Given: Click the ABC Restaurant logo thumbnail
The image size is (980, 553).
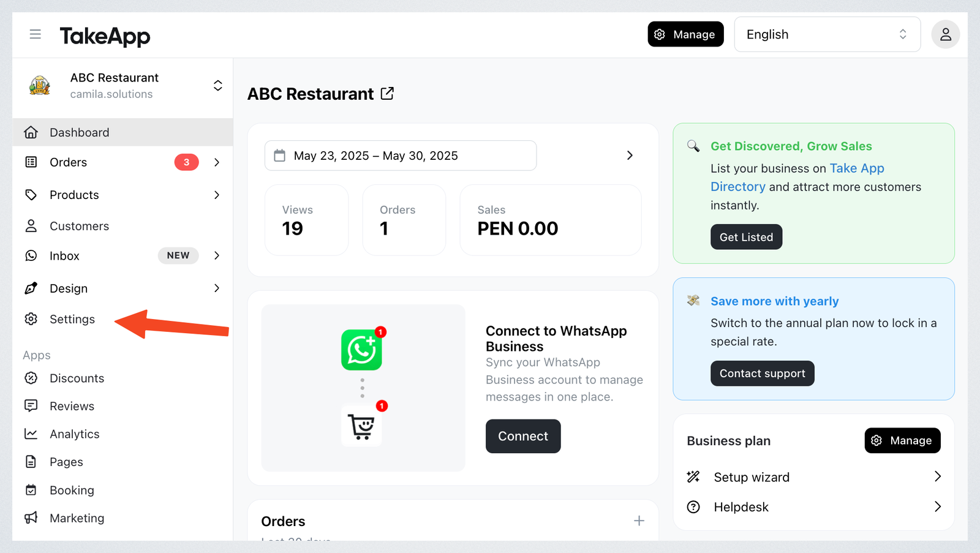Looking at the screenshot, I should click(40, 85).
